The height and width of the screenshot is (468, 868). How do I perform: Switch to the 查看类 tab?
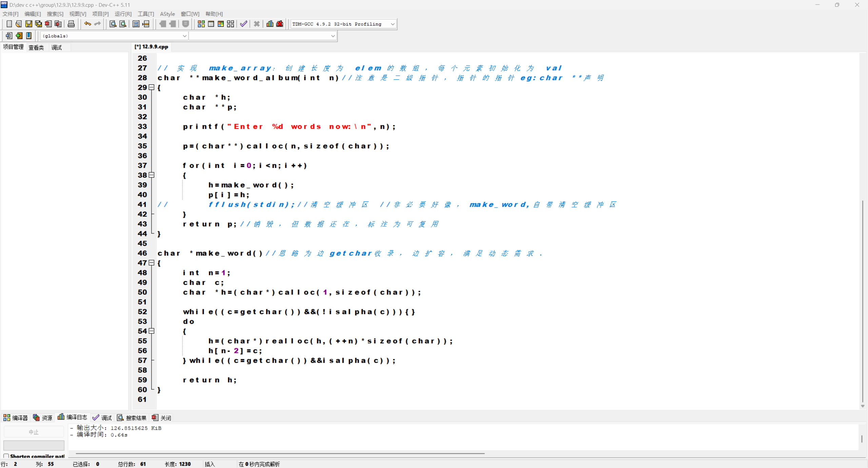click(x=36, y=47)
